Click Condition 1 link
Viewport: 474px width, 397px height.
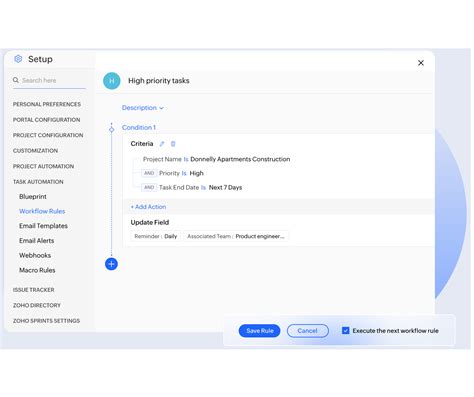(x=139, y=127)
